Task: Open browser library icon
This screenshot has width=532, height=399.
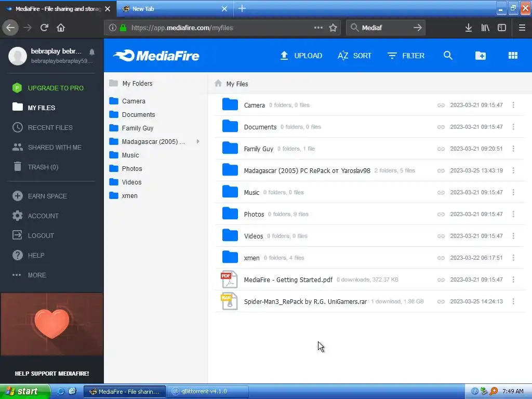Action: click(485, 28)
